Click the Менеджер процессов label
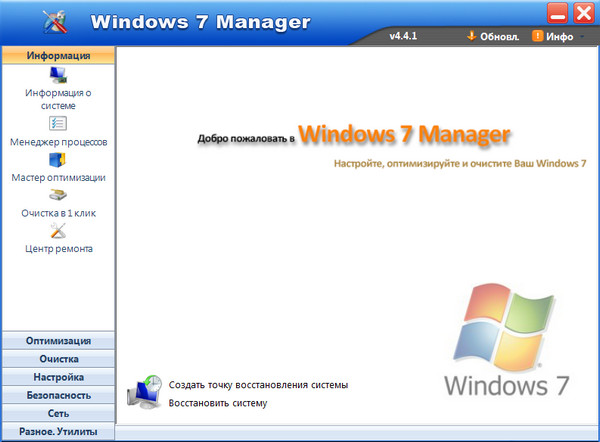This screenshot has height=442, width=600. 58,142
